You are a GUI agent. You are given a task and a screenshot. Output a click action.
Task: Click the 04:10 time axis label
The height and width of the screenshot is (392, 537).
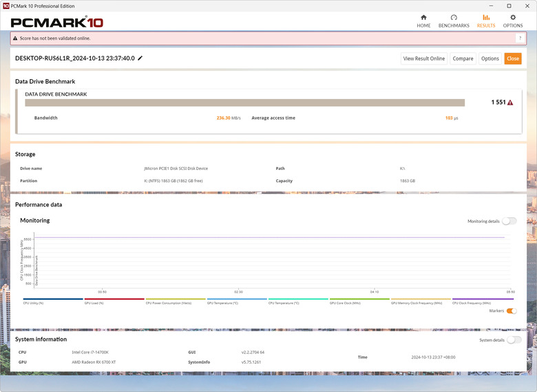point(375,292)
